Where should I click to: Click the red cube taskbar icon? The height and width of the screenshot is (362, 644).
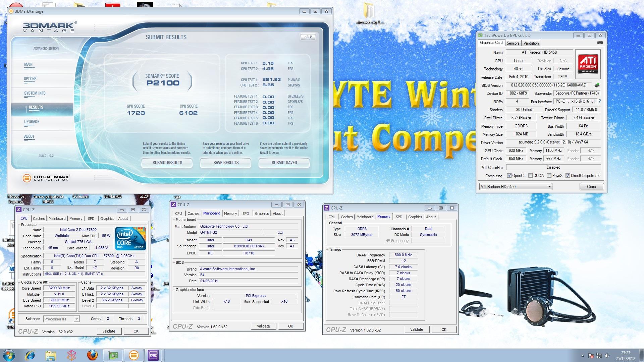pos(71,355)
